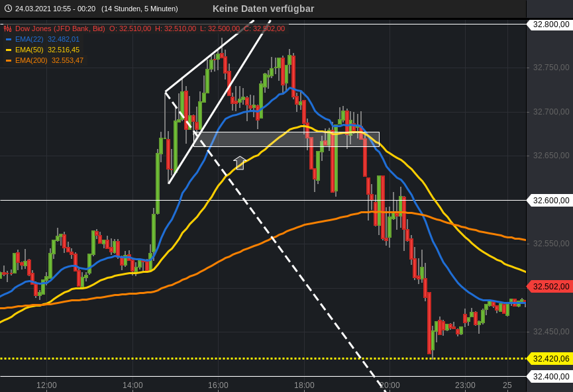573x392 pixels.
Task: Click the yellow 32.420,06 price tag
Action: (549, 359)
